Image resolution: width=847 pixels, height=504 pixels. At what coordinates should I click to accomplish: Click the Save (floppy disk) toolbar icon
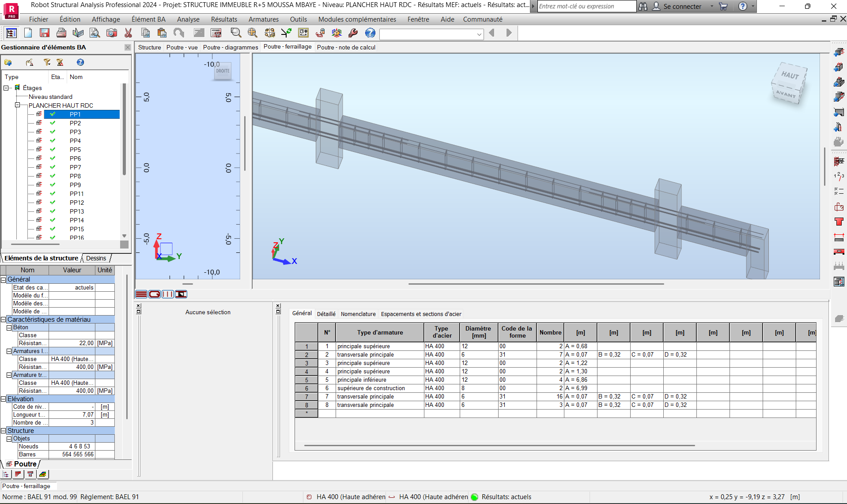(x=44, y=33)
